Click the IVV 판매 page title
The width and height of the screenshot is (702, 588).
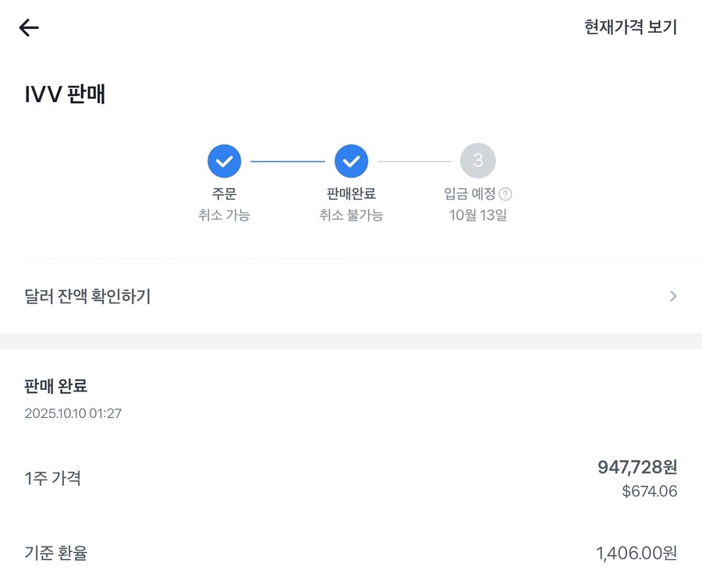[x=65, y=94]
